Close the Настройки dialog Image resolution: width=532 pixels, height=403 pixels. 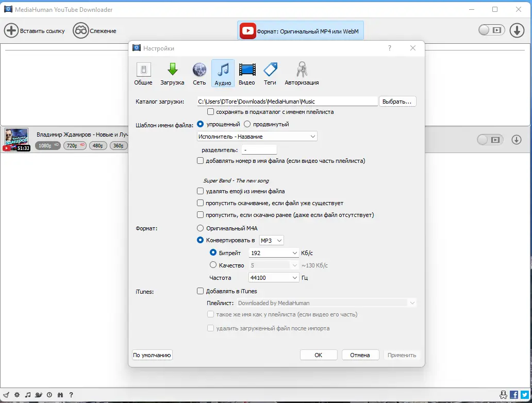413,48
